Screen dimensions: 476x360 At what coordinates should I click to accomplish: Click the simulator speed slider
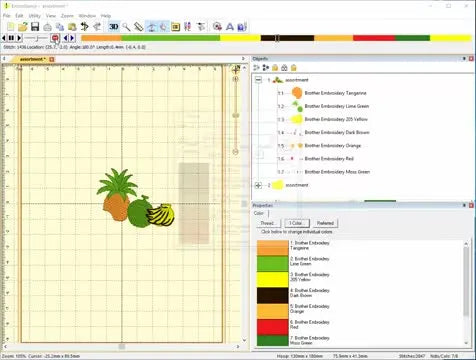(37, 38)
